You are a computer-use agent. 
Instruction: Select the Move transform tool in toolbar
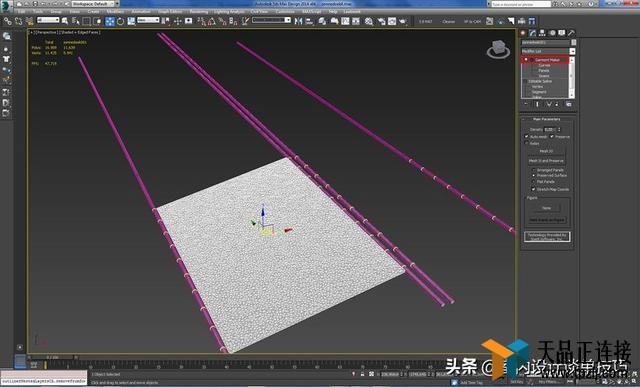pos(110,21)
